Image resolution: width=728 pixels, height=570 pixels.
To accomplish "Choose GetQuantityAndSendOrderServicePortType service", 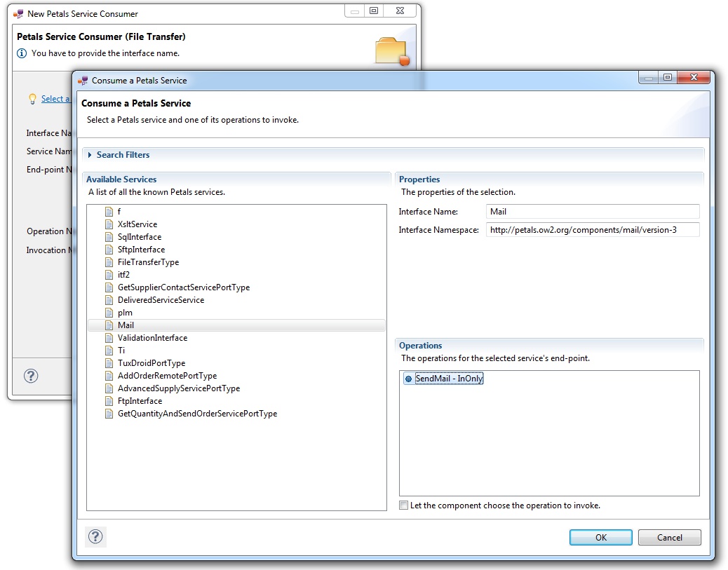I will (x=197, y=414).
